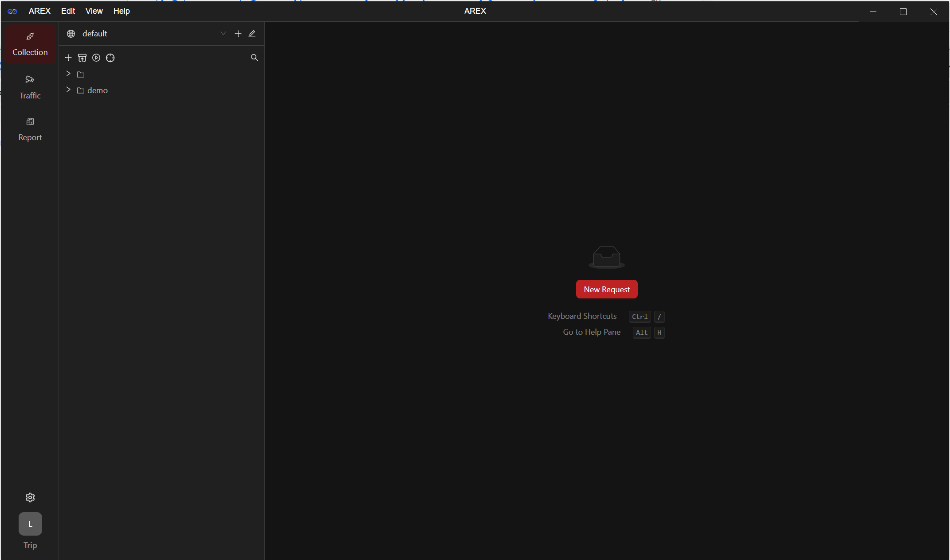Open the Help menu
This screenshot has width=950, height=560.
pyautogui.click(x=122, y=11)
